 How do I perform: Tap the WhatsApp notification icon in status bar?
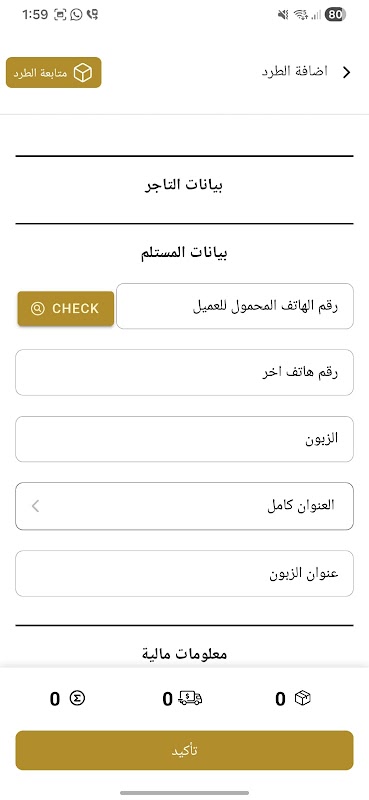pos(76,15)
